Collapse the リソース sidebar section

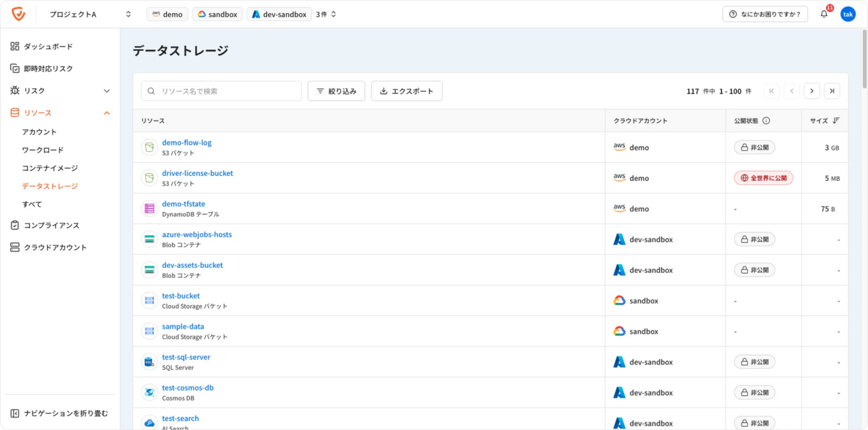(106, 113)
